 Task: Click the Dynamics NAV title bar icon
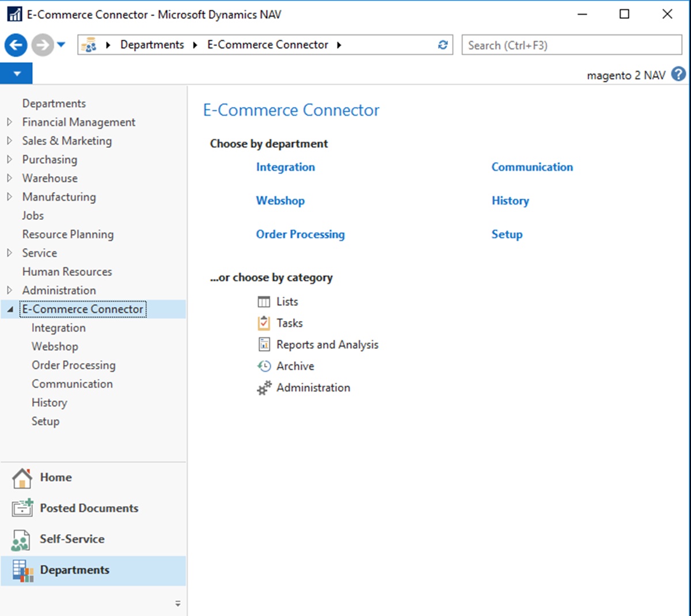click(x=14, y=14)
